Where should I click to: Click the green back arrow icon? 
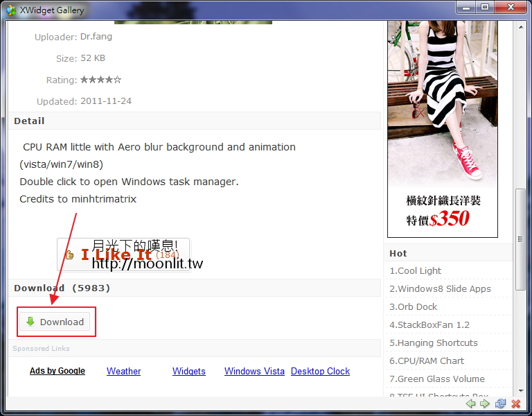(x=471, y=404)
